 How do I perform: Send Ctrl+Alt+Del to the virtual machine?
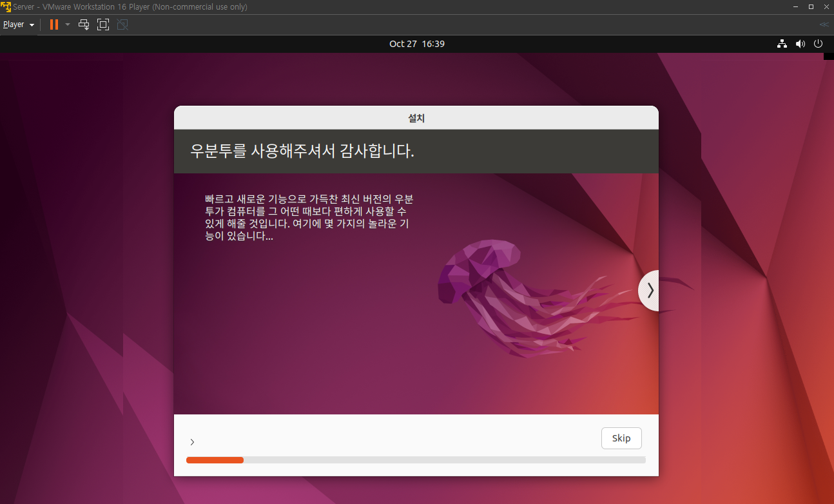[84, 24]
